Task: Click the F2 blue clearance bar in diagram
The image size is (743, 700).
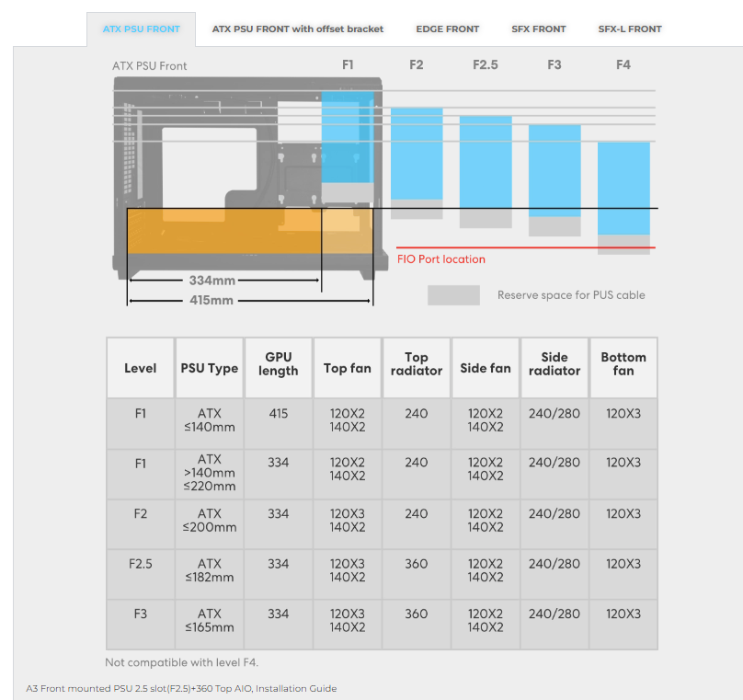Action: (417, 154)
